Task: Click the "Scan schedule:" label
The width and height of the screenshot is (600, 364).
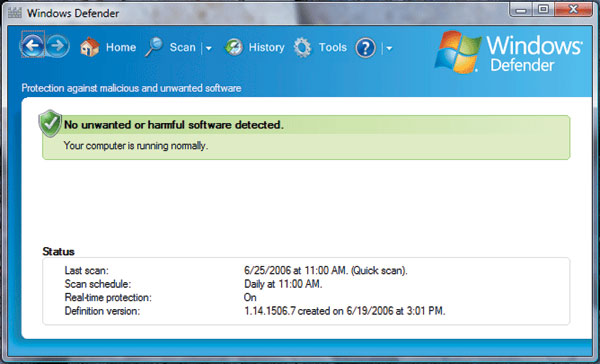Action: coord(98,284)
